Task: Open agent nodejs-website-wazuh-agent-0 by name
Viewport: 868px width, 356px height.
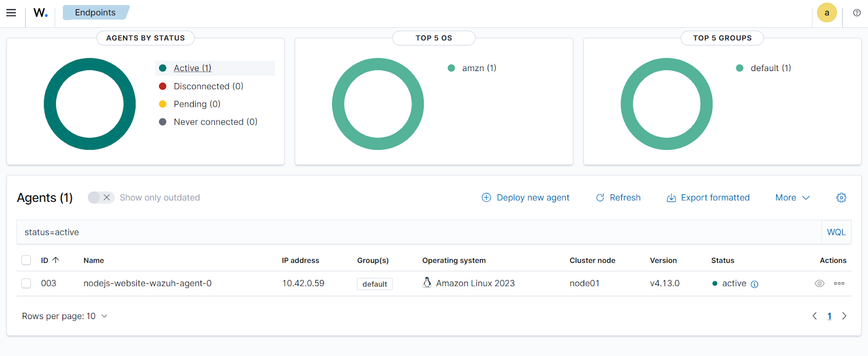Action: [x=148, y=283]
